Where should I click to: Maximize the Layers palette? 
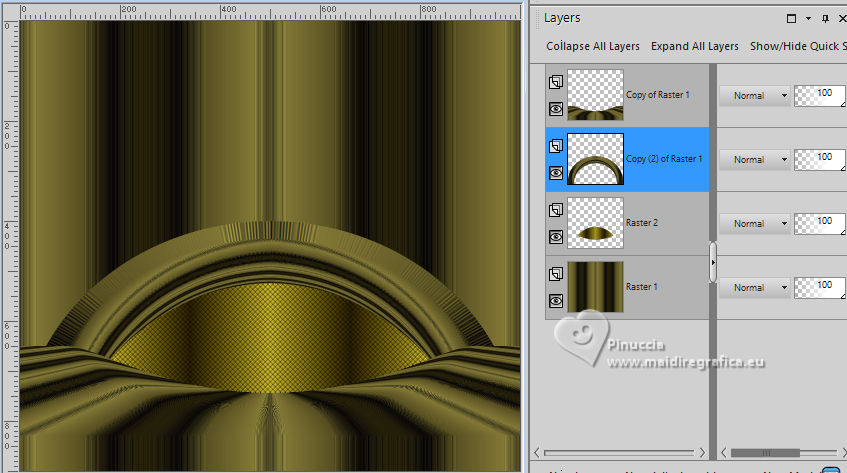[791, 19]
